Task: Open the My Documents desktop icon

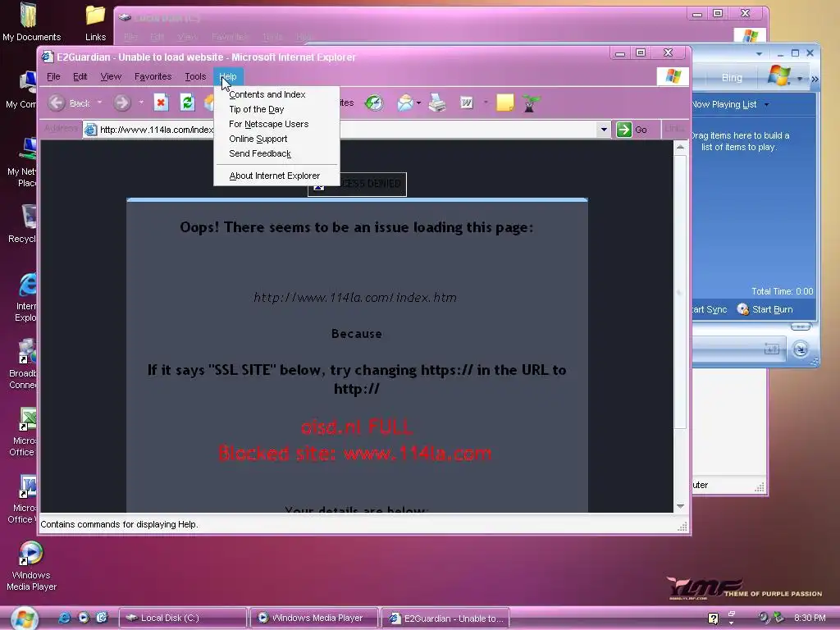Action: [x=31, y=22]
